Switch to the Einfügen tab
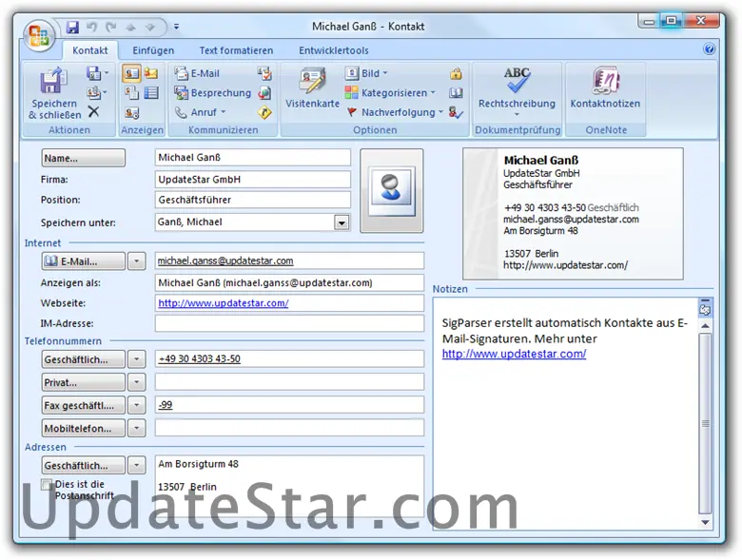Image resolution: width=742 pixels, height=560 pixels. tap(153, 50)
